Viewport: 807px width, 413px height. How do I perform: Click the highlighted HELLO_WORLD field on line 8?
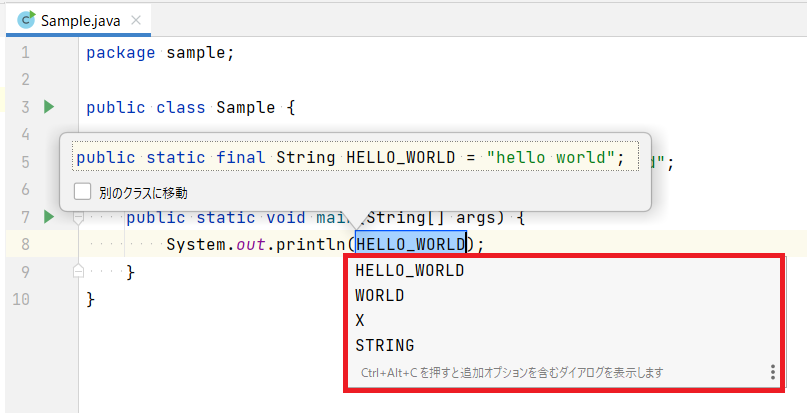(410, 244)
